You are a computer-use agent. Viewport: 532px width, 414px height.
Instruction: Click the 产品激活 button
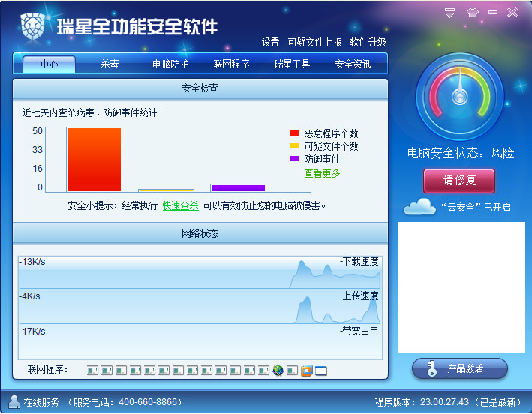click(460, 368)
